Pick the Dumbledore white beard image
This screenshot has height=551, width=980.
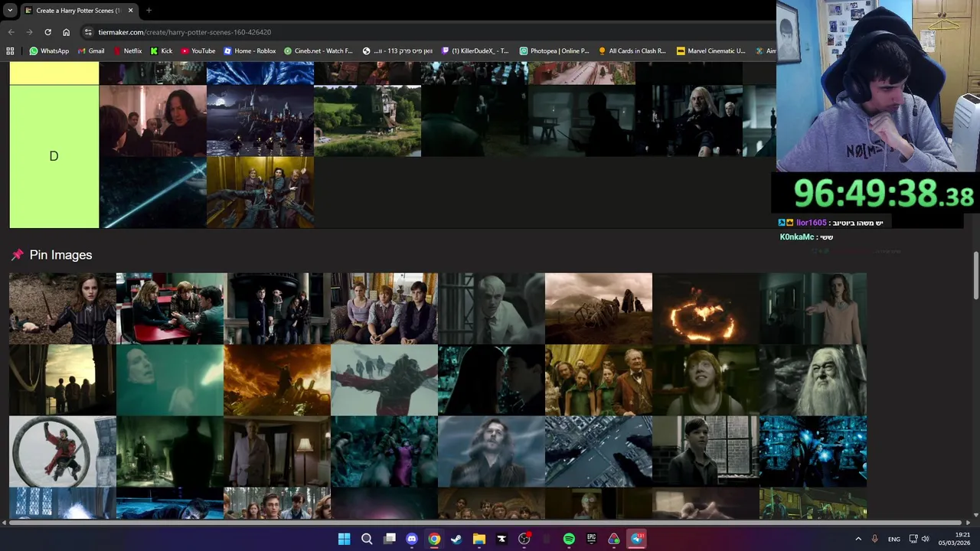[813, 380]
